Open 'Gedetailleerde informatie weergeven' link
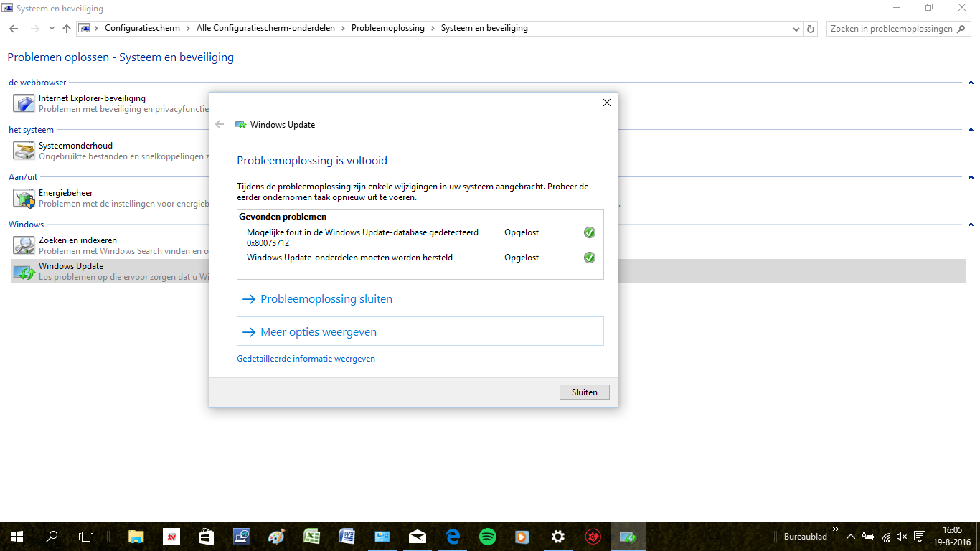Viewport: 980px width, 551px height. click(x=306, y=359)
